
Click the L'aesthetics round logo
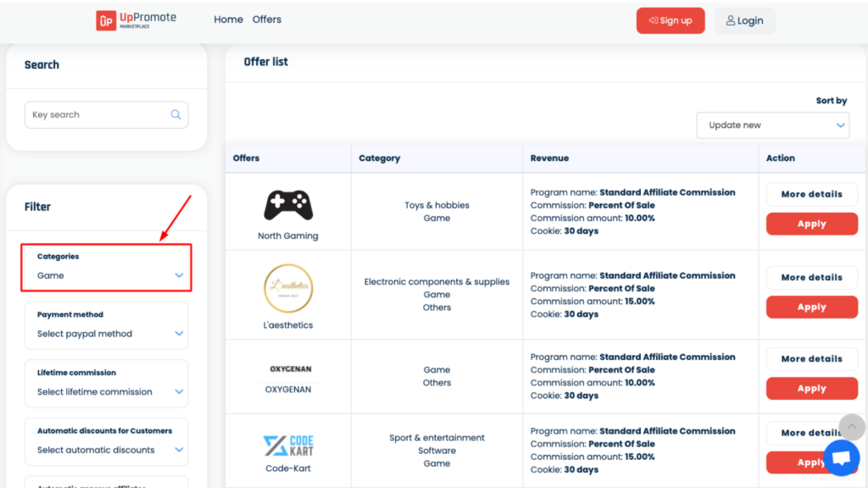click(288, 288)
